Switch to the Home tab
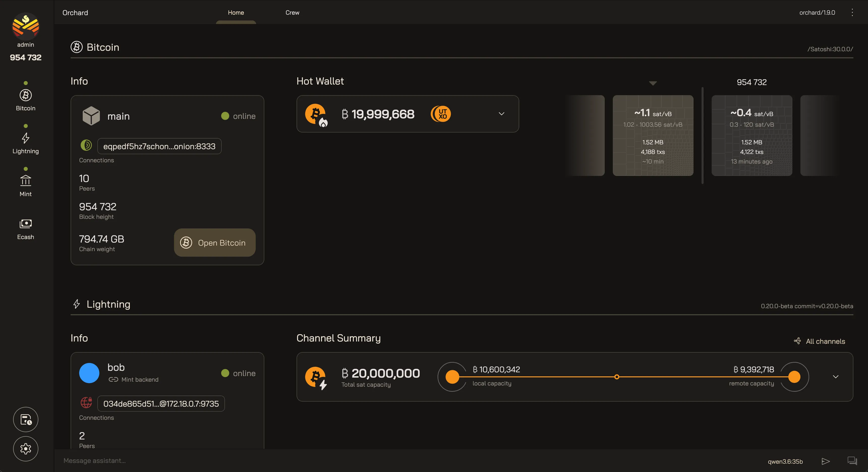This screenshot has height=472, width=868. tap(236, 12)
